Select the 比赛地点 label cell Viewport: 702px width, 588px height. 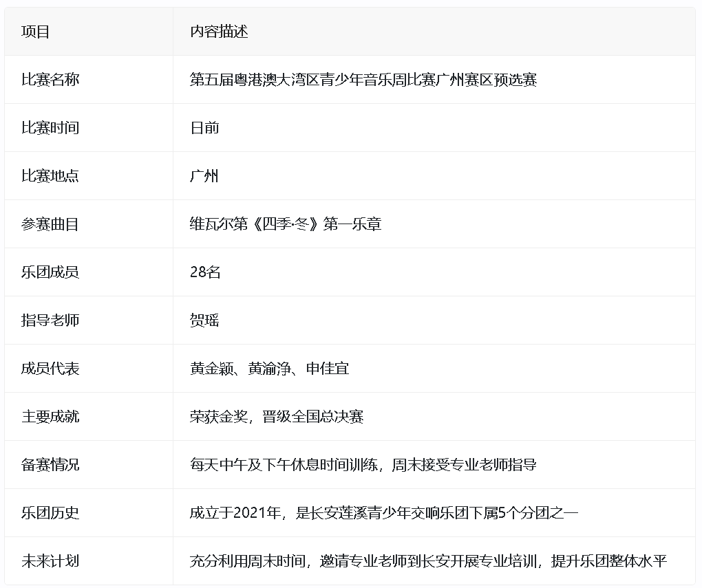point(50,176)
